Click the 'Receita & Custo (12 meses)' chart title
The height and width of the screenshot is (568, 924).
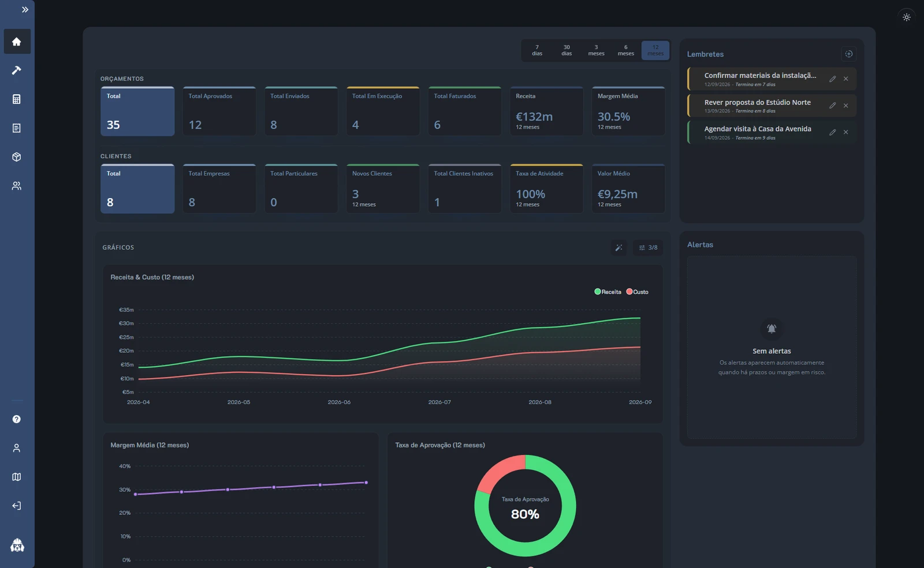pos(152,277)
